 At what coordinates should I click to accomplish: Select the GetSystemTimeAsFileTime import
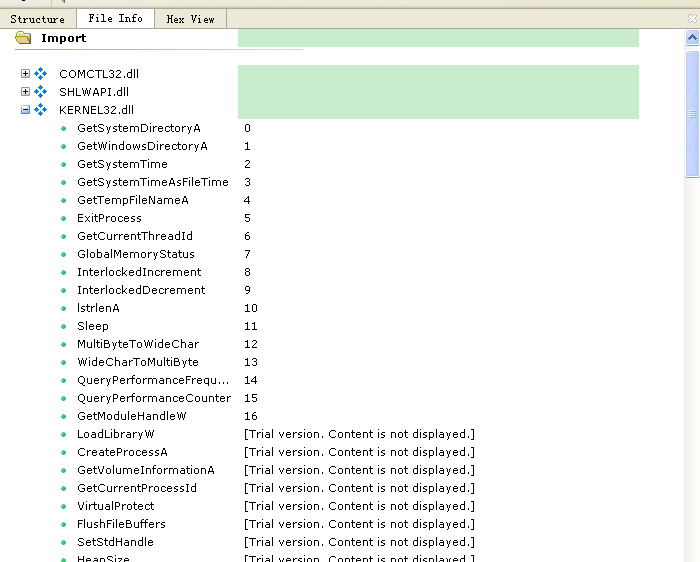point(153,182)
